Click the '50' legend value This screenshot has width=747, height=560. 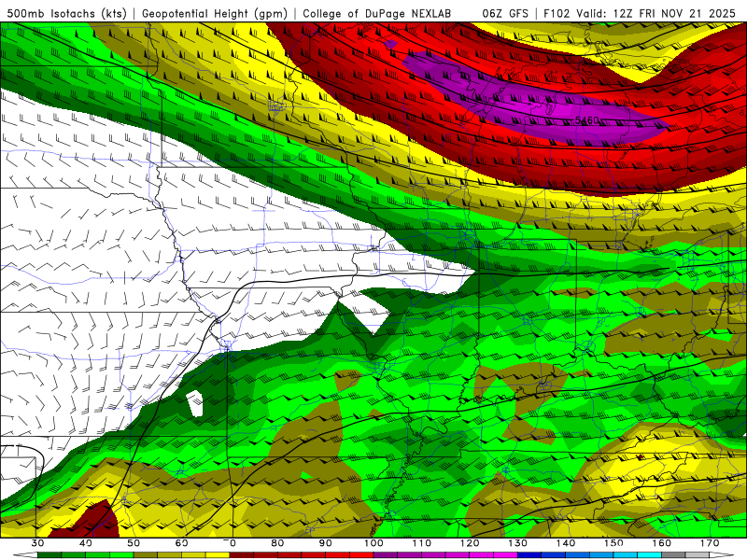click(134, 543)
